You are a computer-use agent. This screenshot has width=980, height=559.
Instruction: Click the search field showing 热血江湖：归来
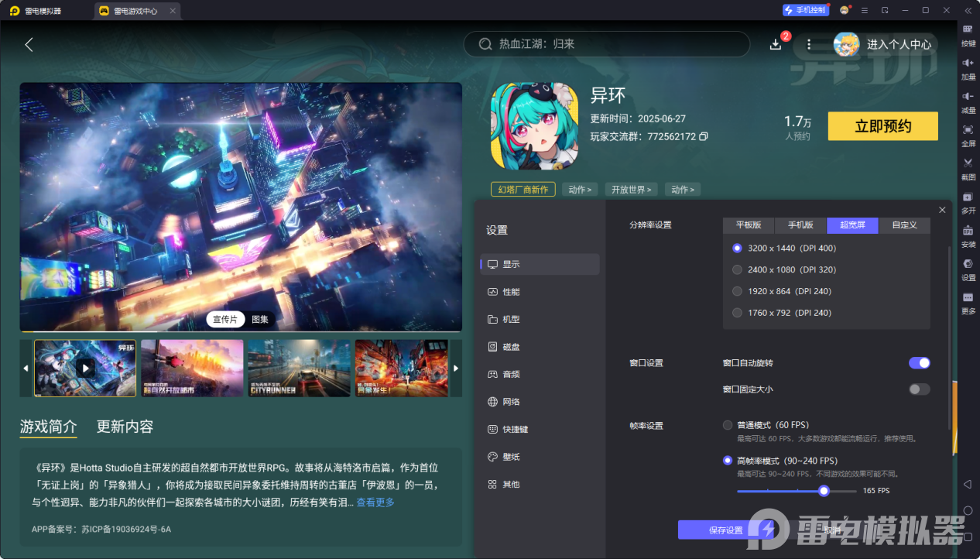pyautogui.click(x=606, y=44)
